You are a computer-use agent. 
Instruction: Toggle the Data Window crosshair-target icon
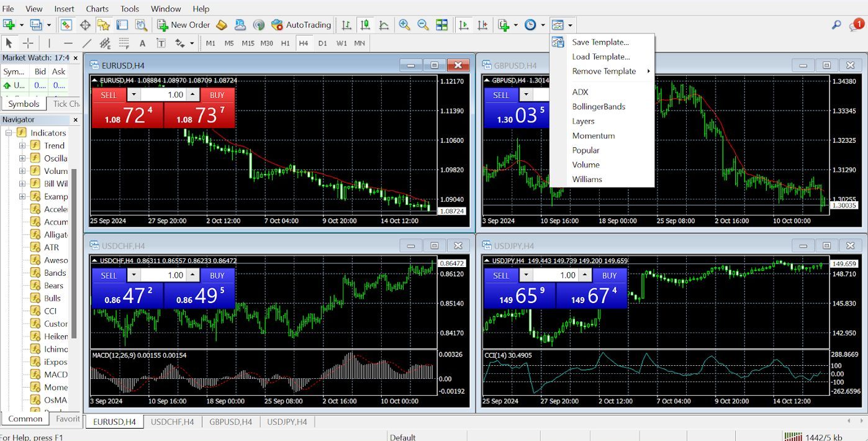(x=85, y=25)
